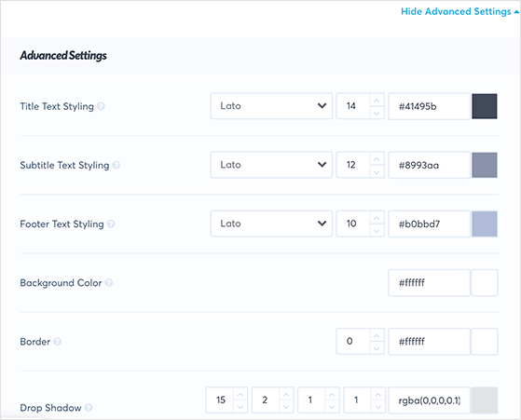The image size is (521, 420).
Task: Open Subtitle Text Styling font dropdown
Action: [x=271, y=165]
